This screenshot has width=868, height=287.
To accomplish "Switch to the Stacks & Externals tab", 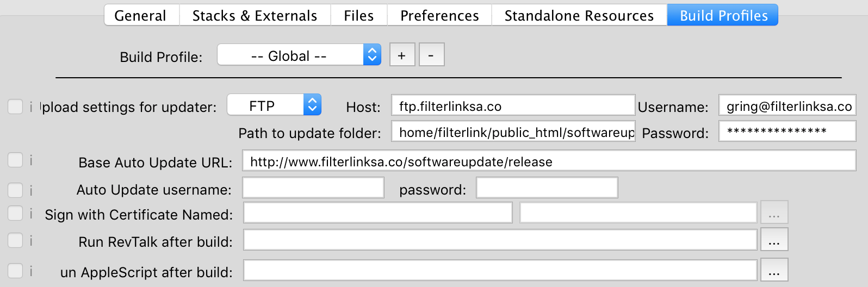I will [255, 15].
